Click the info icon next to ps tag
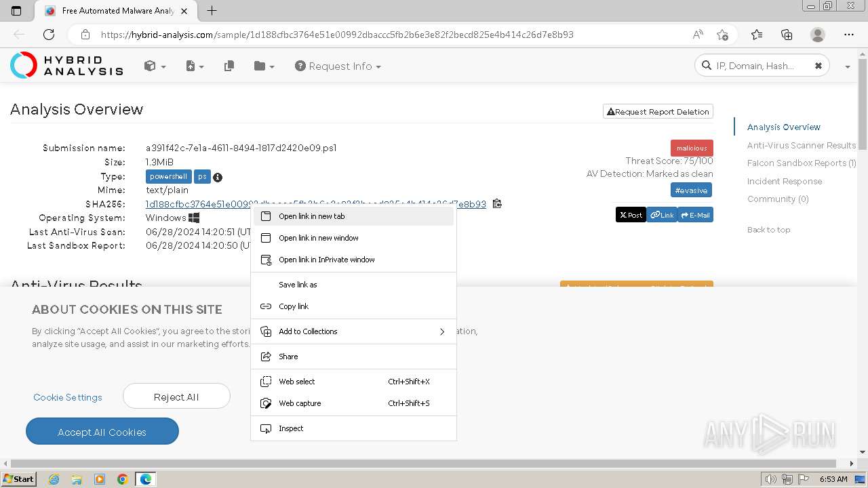Viewport: 868px width, 488px height. click(218, 177)
